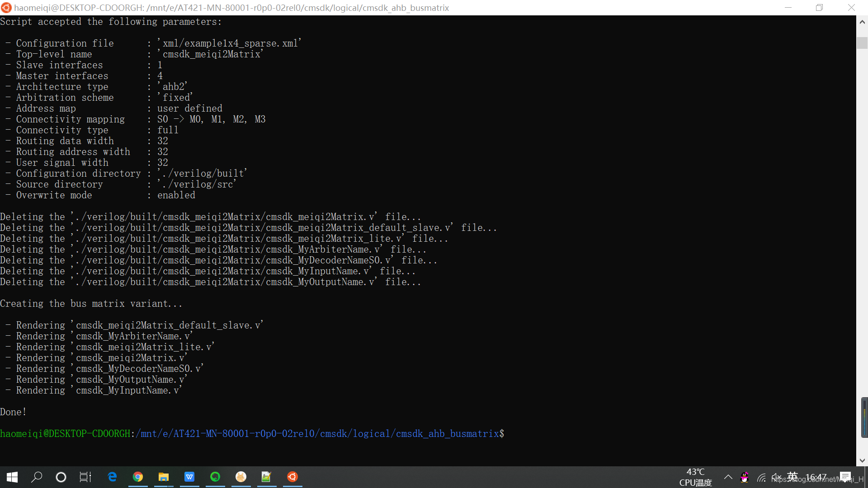The image size is (868, 488).
Task: Click the CPU温度 43℃ widget
Action: pos(695,477)
